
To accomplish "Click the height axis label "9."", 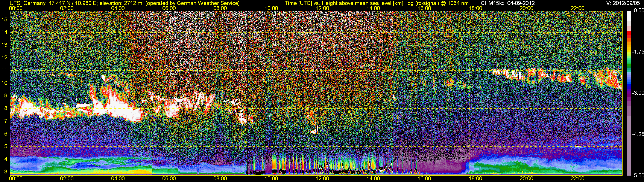I will pos(6,96).
